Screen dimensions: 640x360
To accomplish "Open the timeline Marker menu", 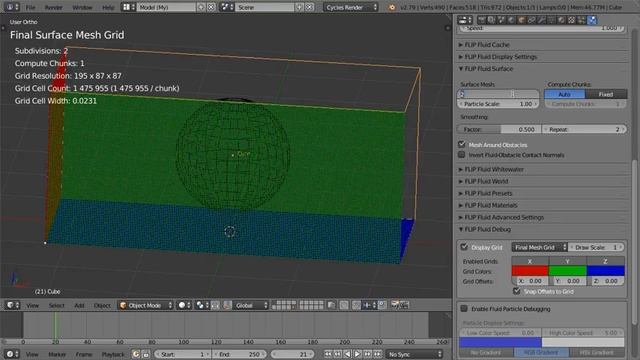I will pos(57,354).
